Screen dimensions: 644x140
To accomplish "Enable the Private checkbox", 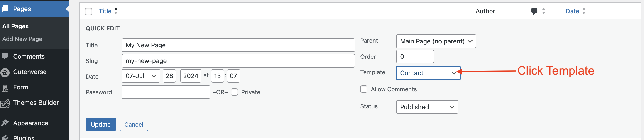I will pos(234,92).
